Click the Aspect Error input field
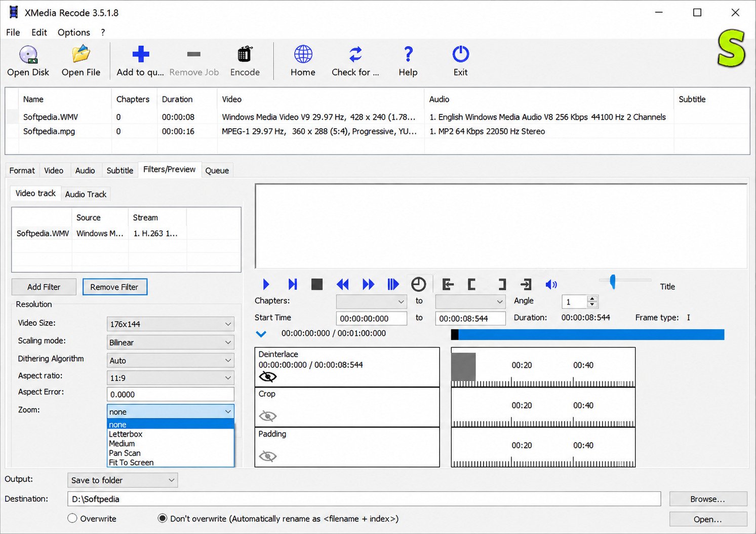The height and width of the screenshot is (534, 756). pyautogui.click(x=171, y=394)
